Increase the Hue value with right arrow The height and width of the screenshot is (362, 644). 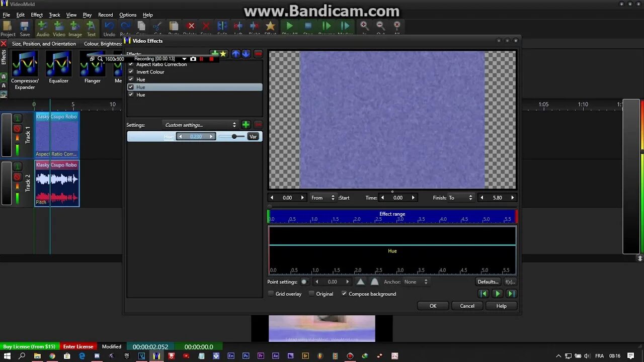point(211,137)
